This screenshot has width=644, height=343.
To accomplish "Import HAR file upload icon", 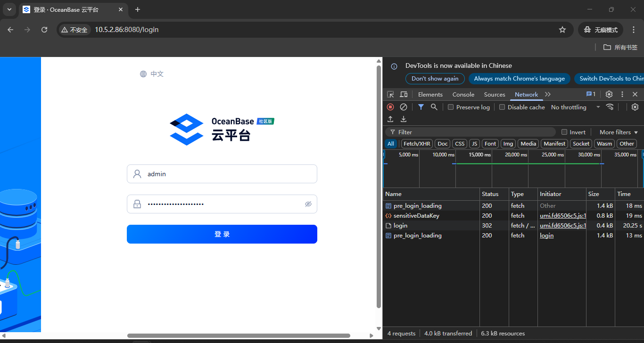I will click(x=390, y=119).
